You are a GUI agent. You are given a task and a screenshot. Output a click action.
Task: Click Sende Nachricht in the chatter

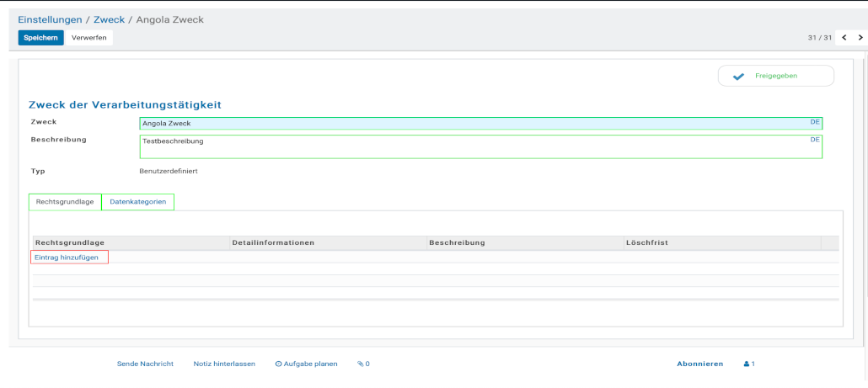coord(145,364)
